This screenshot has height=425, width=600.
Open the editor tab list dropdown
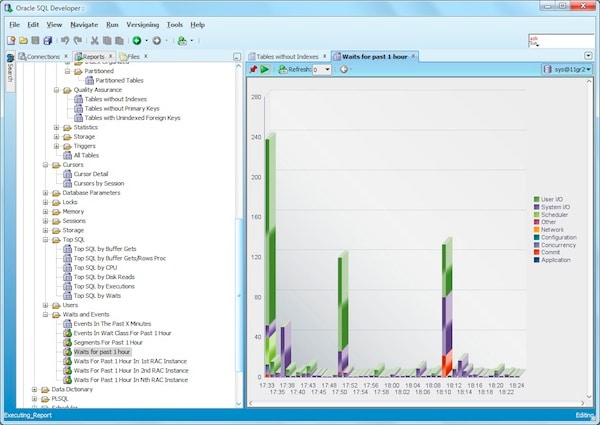tap(589, 56)
